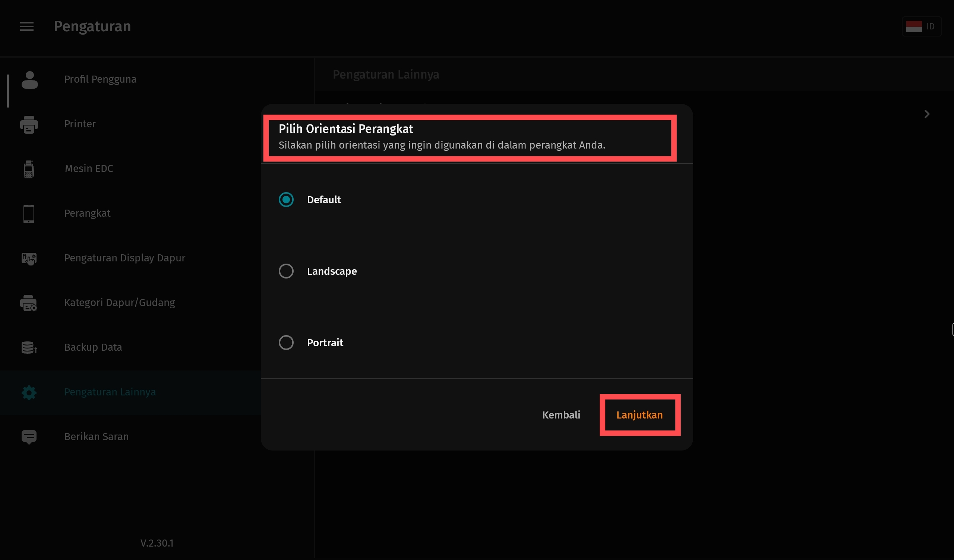Select the Portrait orientation radio button
954x560 pixels.
pos(286,343)
